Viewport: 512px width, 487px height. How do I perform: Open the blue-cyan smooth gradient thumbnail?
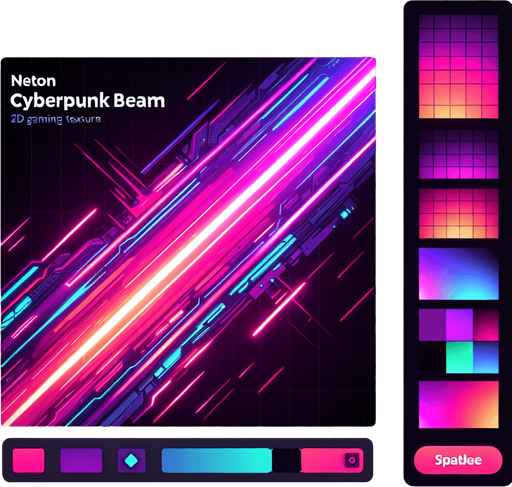458,274
